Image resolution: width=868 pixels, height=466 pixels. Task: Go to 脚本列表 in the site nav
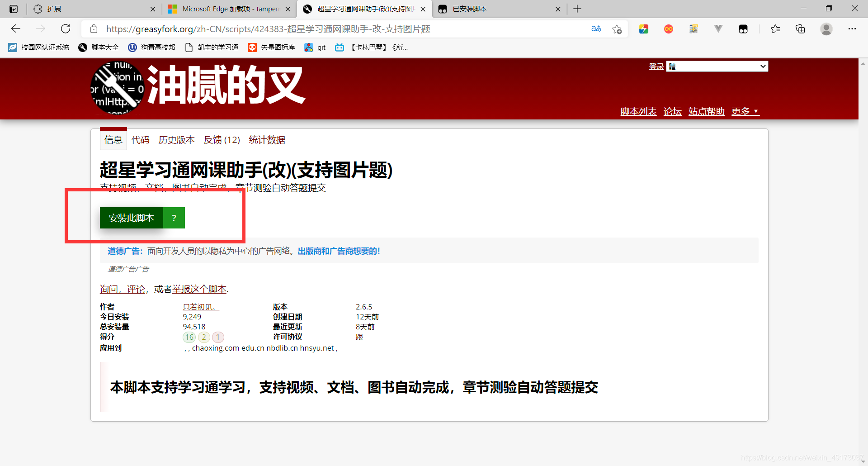pos(638,111)
